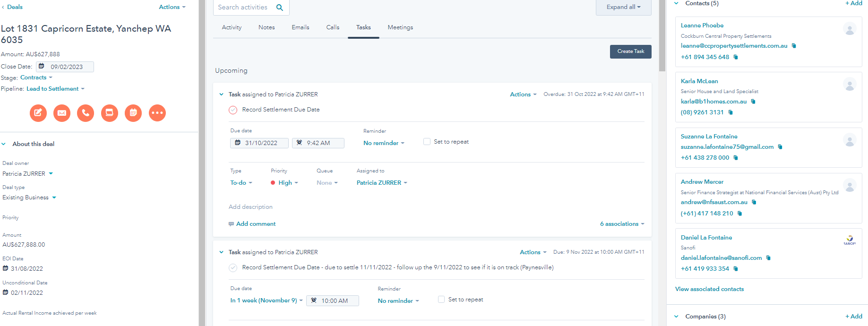The width and height of the screenshot is (868, 326).
Task: Copy phone number (08) 9261 3131
Action: tap(730, 112)
